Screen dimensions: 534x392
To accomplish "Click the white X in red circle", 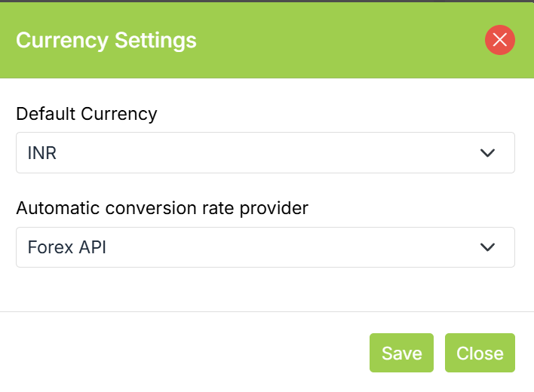I will (499, 40).
